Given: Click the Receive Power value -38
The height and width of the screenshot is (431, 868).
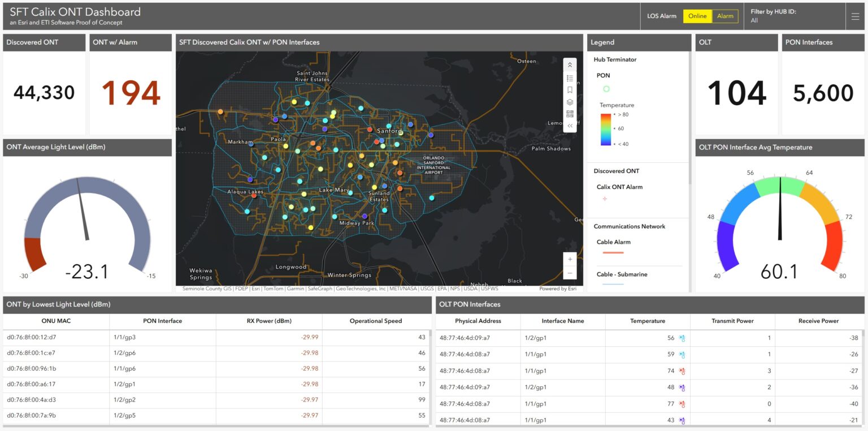Looking at the screenshot, I should (x=854, y=338).
